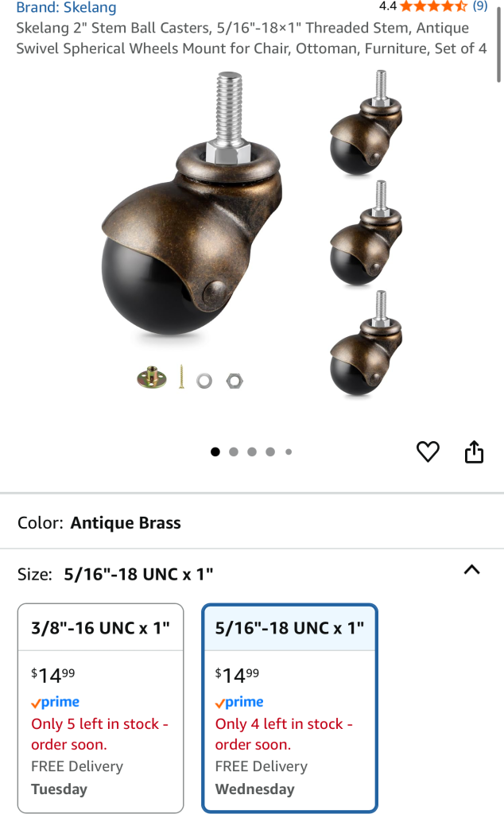Click the page scrollbar handle
504x814 pixels.
pyautogui.click(x=499, y=45)
